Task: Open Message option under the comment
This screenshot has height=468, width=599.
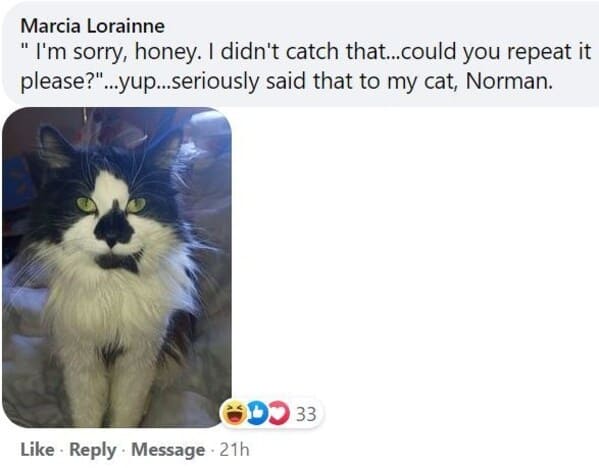Action: point(168,450)
